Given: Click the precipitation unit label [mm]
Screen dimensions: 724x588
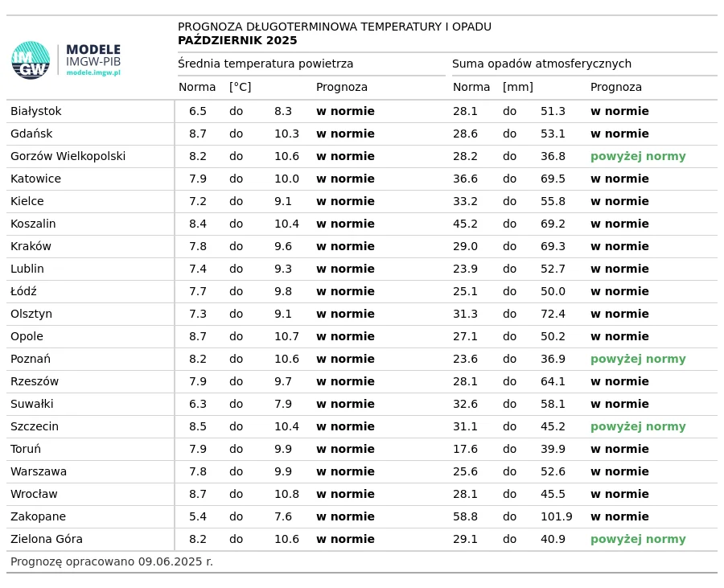Looking at the screenshot, I should pyautogui.click(x=518, y=87).
